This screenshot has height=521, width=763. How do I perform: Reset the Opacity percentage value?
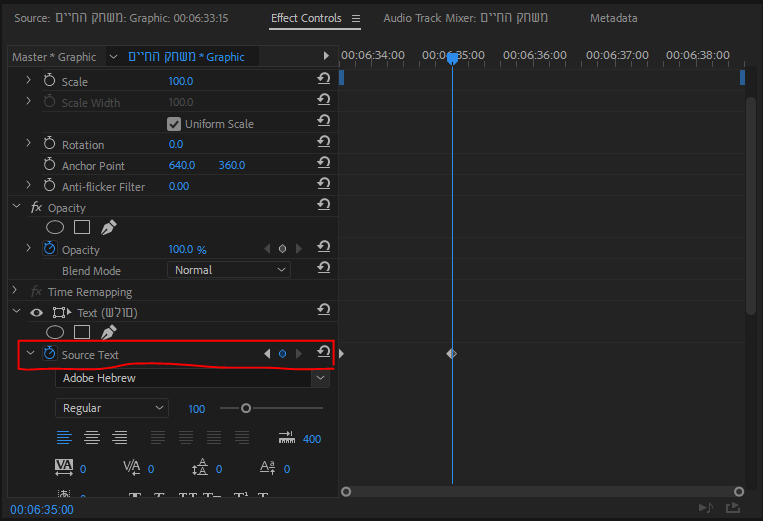[324, 246]
